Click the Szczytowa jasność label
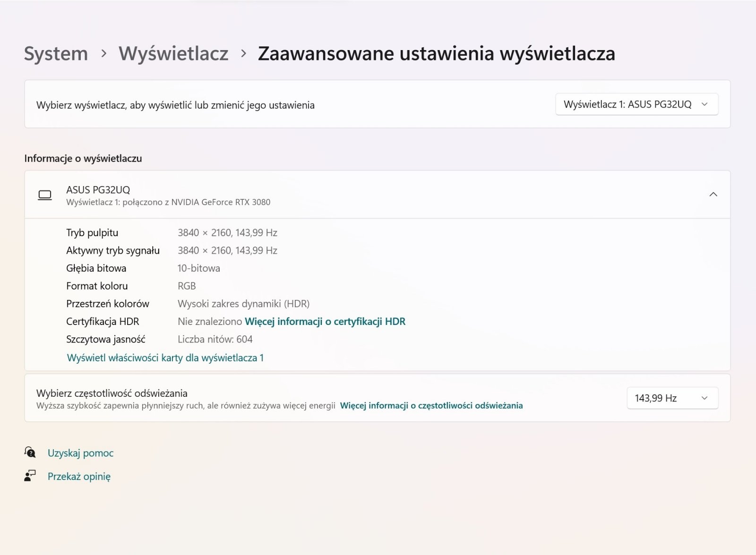The width and height of the screenshot is (756, 555). click(x=106, y=339)
